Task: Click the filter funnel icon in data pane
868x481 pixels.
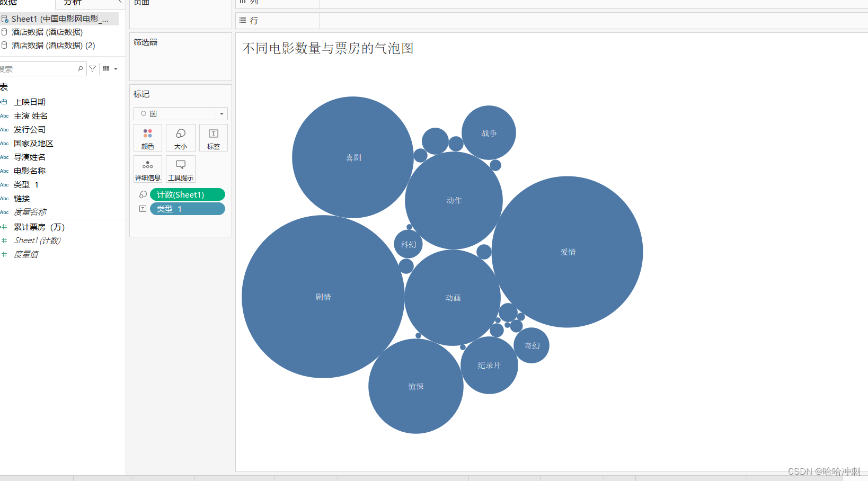Action: coord(93,69)
